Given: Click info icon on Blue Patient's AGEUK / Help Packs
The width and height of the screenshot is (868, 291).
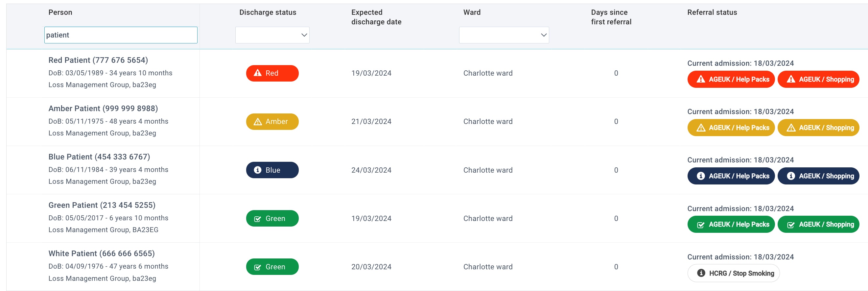Looking at the screenshot, I should [x=700, y=176].
